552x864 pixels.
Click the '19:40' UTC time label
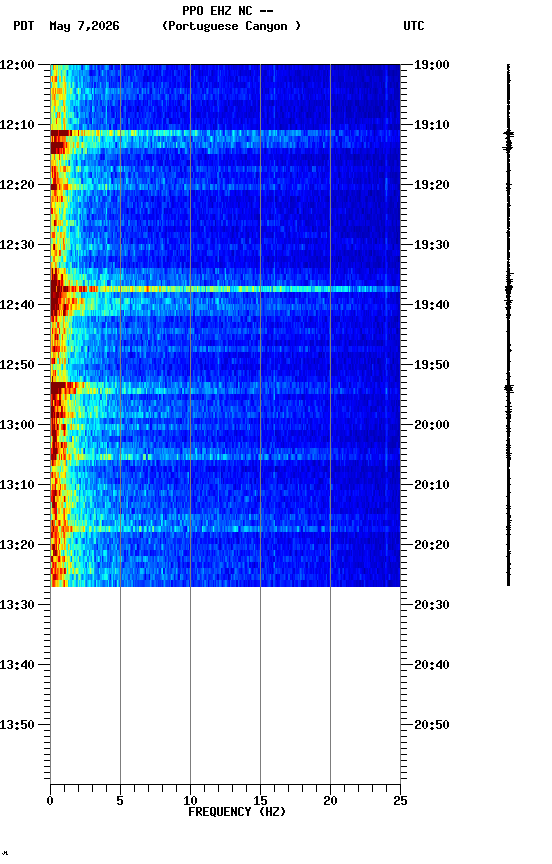(432, 305)
